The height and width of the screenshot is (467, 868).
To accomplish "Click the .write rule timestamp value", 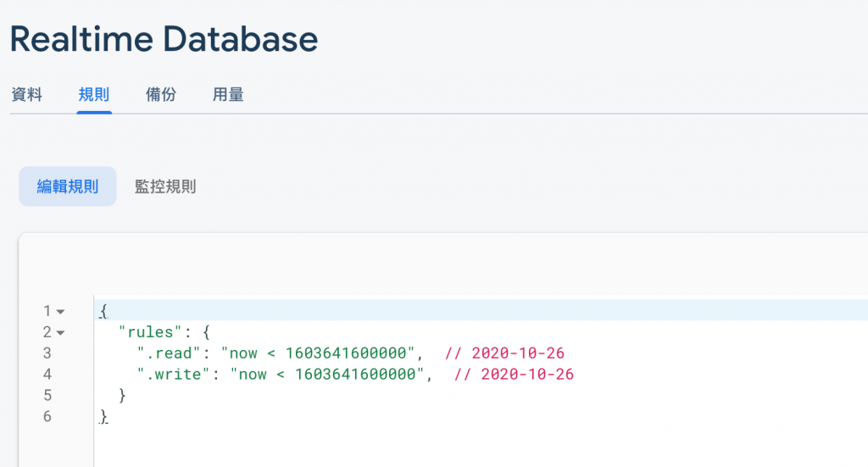I will click(x=331, y=374).
